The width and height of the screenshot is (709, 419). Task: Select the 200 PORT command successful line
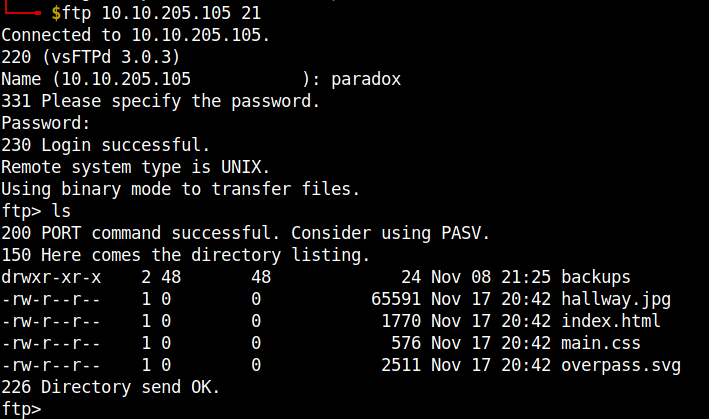(x=245, y=233)
